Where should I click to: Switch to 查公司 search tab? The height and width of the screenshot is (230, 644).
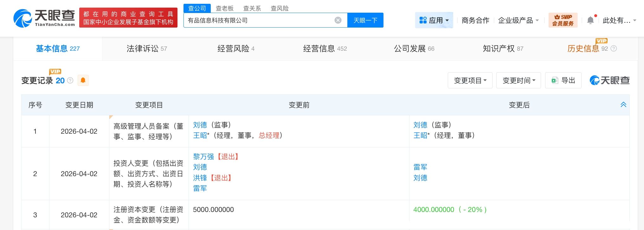click(x=197, y=8)
